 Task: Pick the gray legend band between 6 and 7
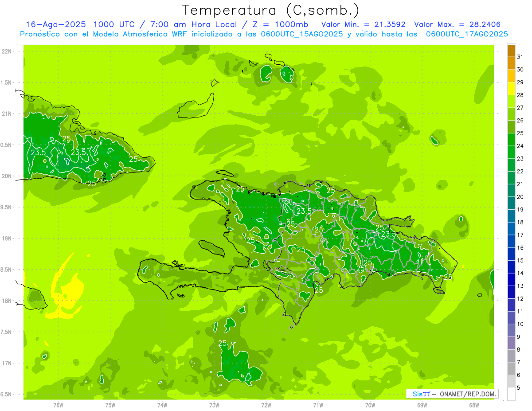click(x=511, y=368)
